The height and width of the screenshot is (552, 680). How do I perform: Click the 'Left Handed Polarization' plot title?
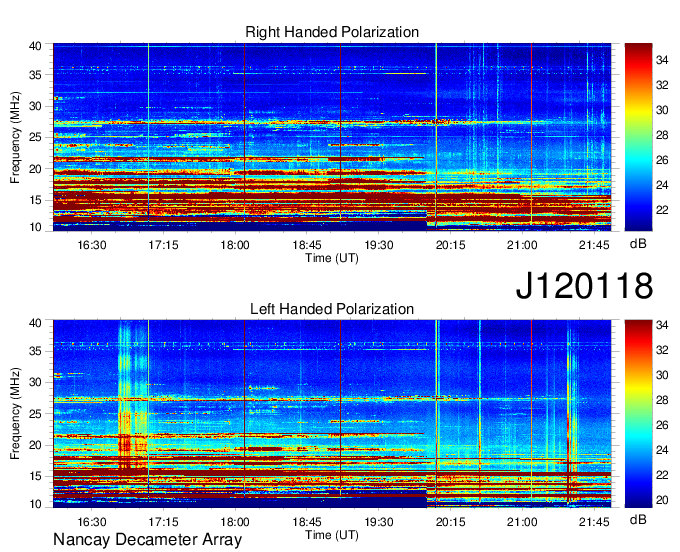(332, 309)
